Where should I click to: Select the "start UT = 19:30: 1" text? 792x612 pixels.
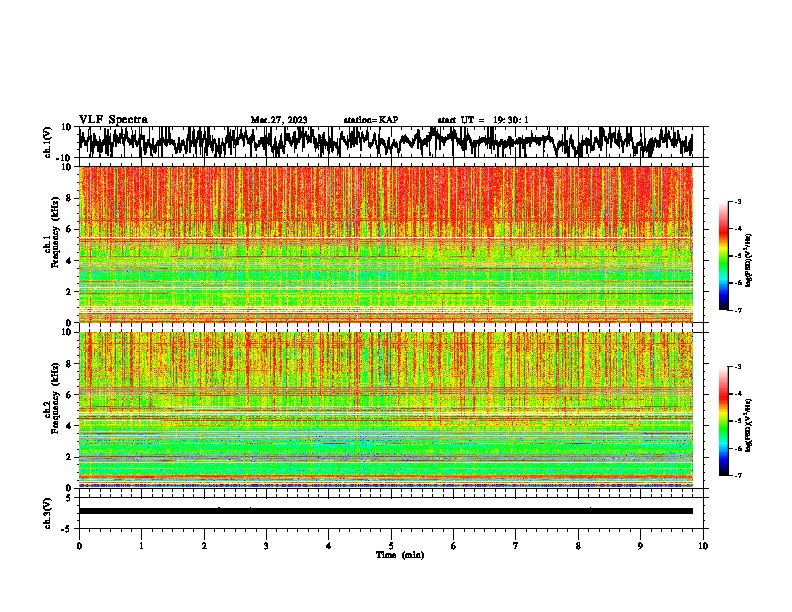tap(483, 120)
